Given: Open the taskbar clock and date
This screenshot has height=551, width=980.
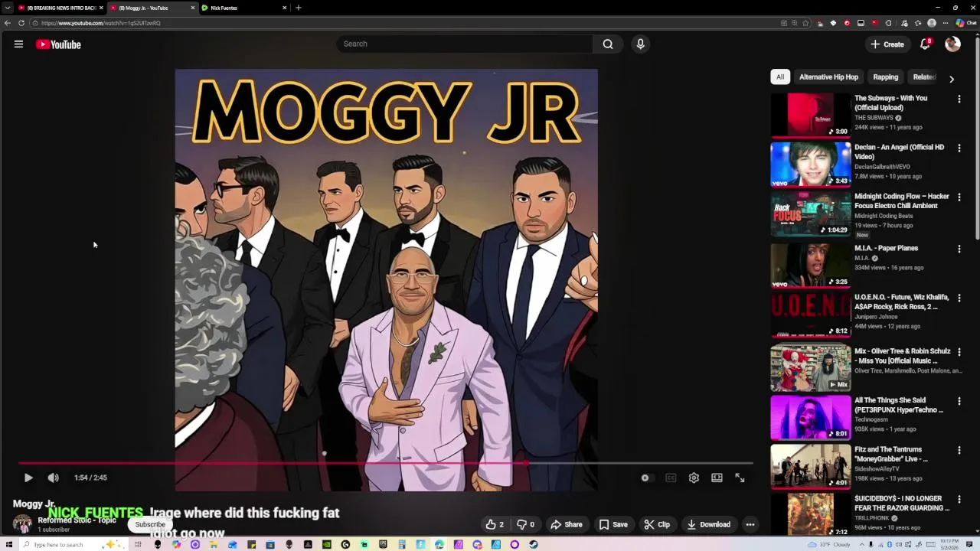Looking at the screenshot, I should pos(949,545).
